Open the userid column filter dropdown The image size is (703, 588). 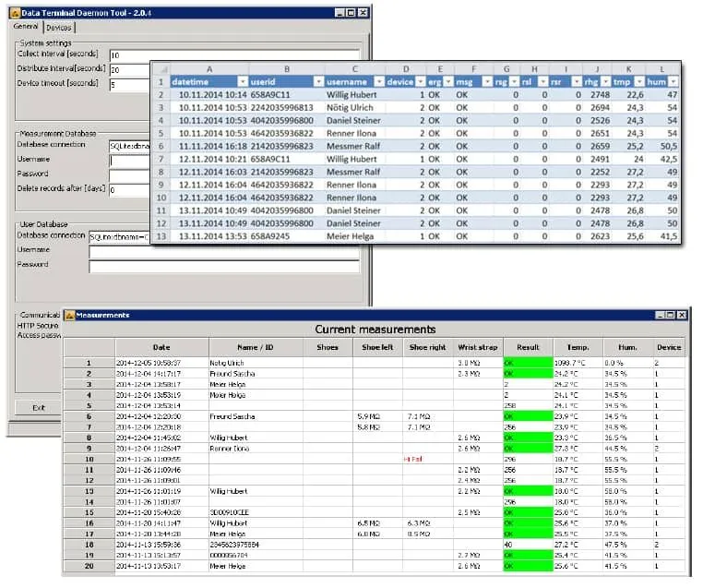point(318,81)
